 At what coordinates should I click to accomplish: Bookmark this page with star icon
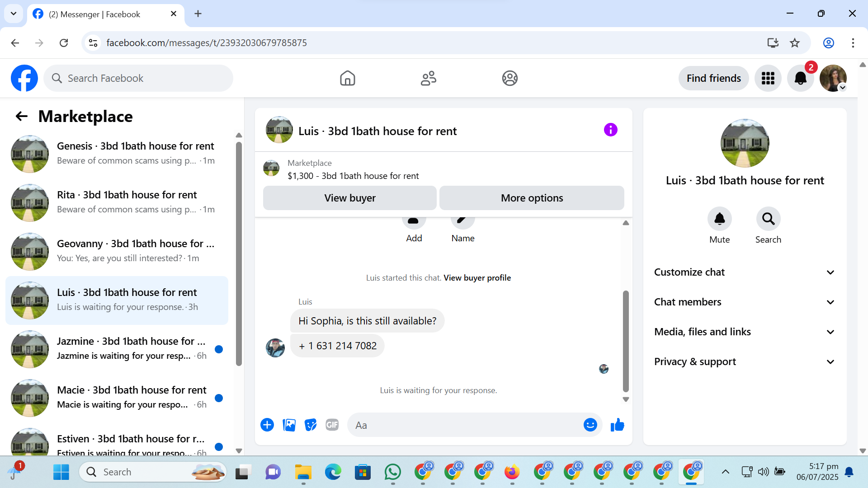[795, 43]
